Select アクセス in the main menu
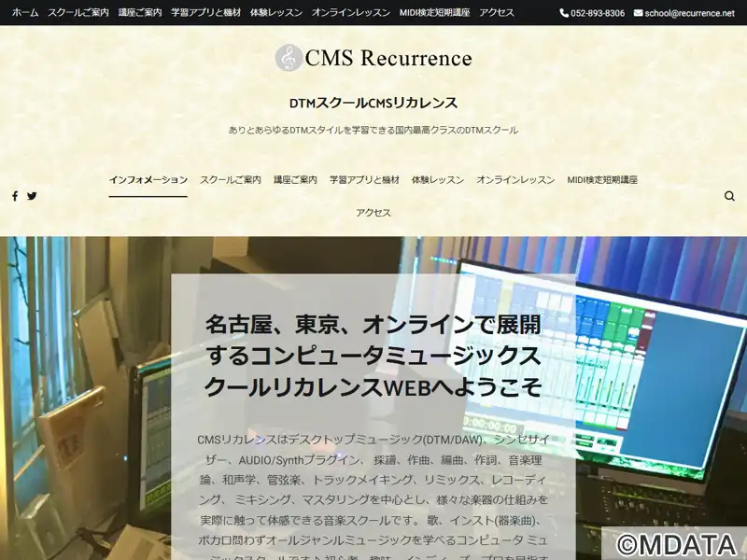The height and width of the screenshot is (560, 747). click(x=373, y=213)
